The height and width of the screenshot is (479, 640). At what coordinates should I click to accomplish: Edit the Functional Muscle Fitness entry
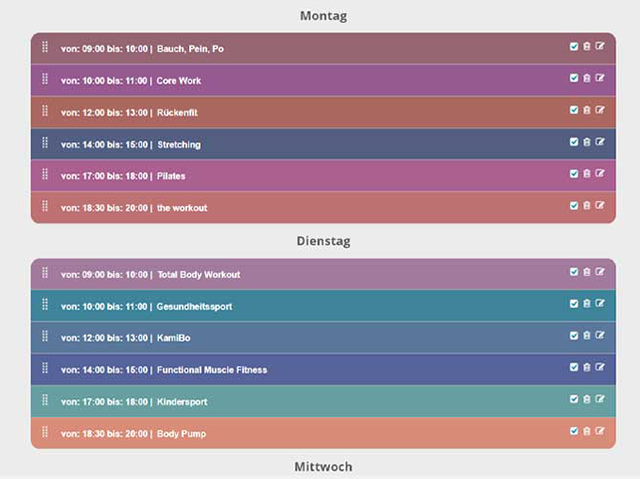click(x=600, y=367)
